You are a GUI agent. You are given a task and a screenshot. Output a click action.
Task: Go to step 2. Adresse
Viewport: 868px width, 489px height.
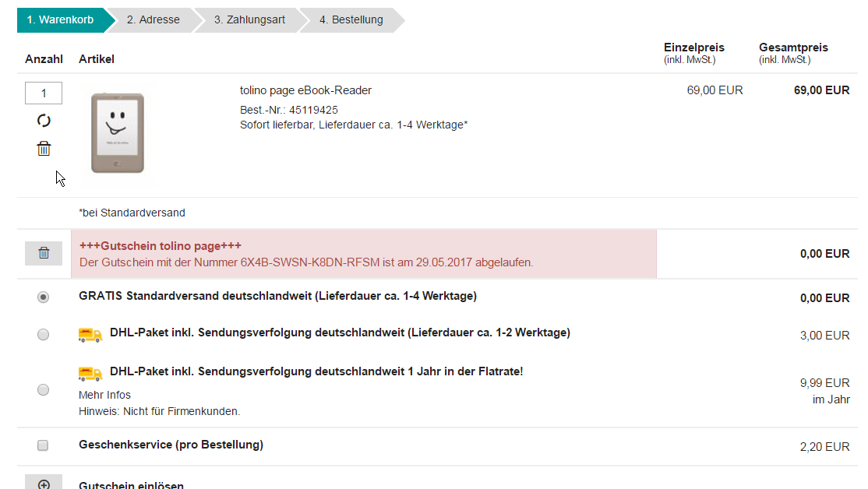click(x=153, y=20)
